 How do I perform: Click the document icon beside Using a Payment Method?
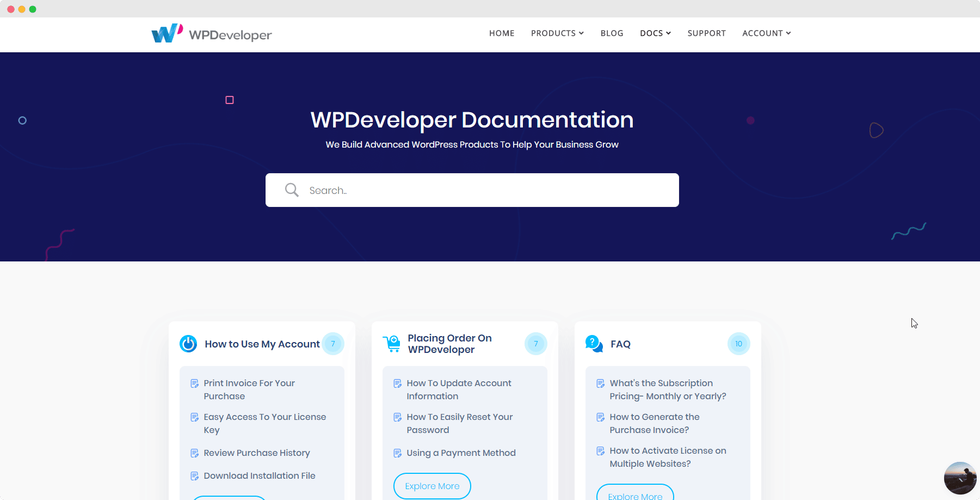397,453
